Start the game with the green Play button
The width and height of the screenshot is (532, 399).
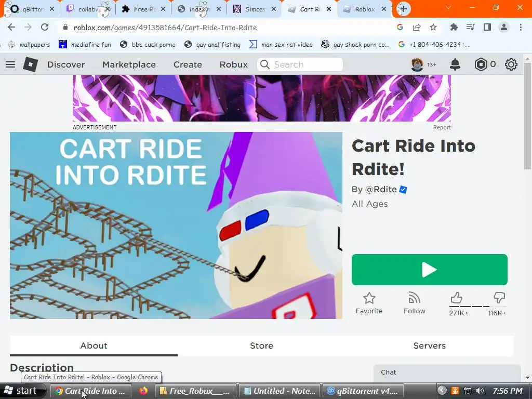click(430, 270)
